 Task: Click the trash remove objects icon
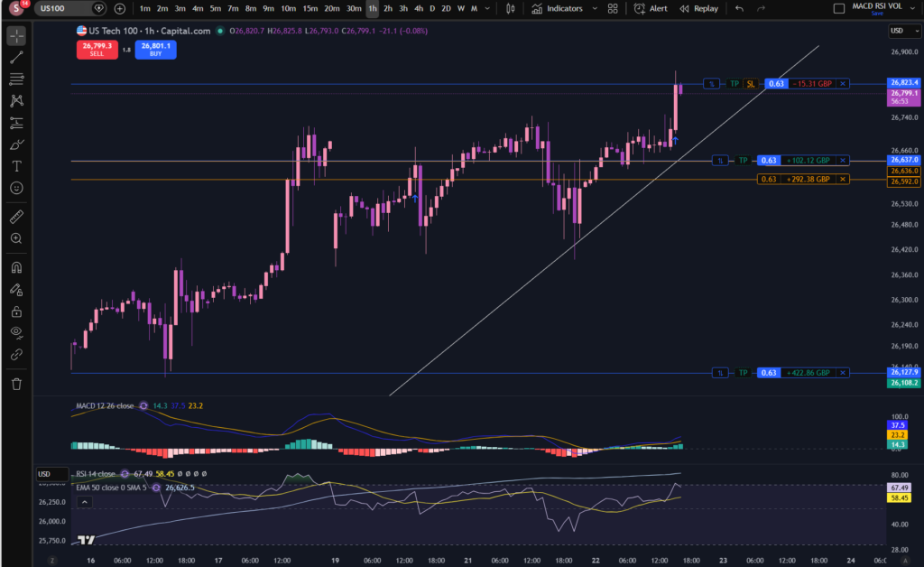pyautogui.click(x=16, y=385)
